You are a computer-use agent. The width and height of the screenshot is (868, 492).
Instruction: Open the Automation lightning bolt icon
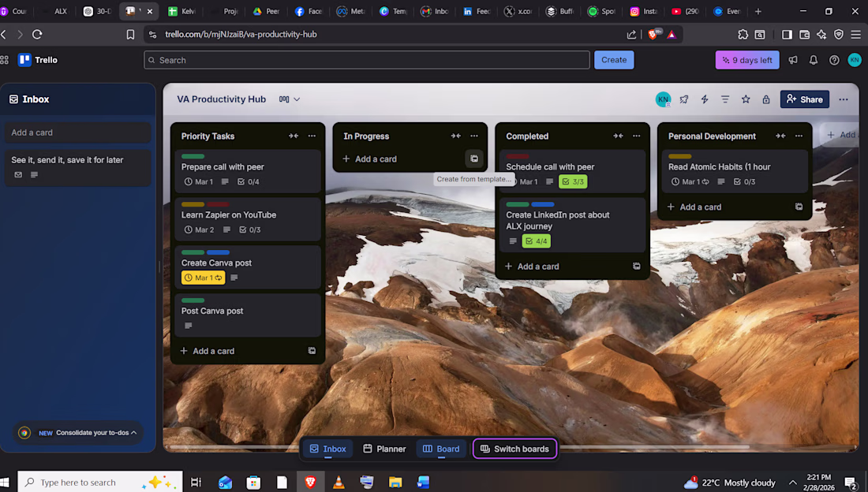(x=704, y=99)
